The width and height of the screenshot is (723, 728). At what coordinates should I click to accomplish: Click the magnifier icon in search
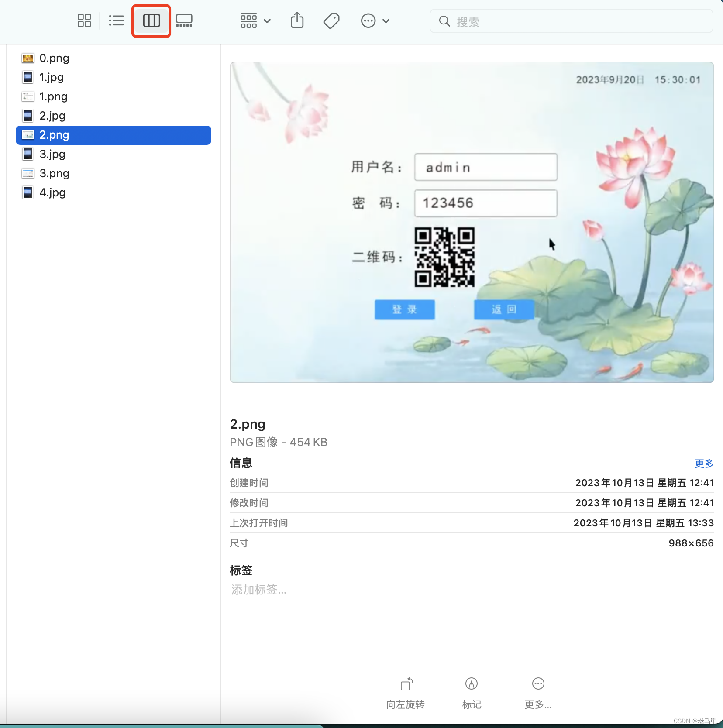pyautogui.click(x=444, y=21)
